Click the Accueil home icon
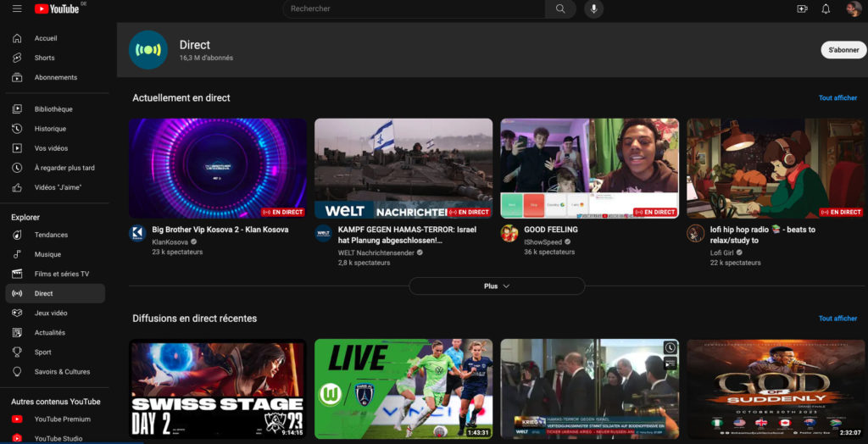This screenshot has width=868, height=444. coord(17,38)
